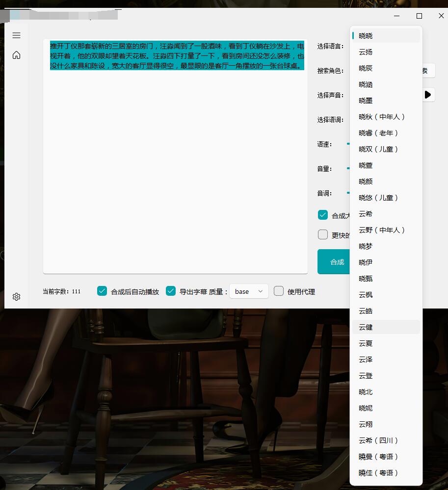Select 云翔 voice option

click(386, 424)
